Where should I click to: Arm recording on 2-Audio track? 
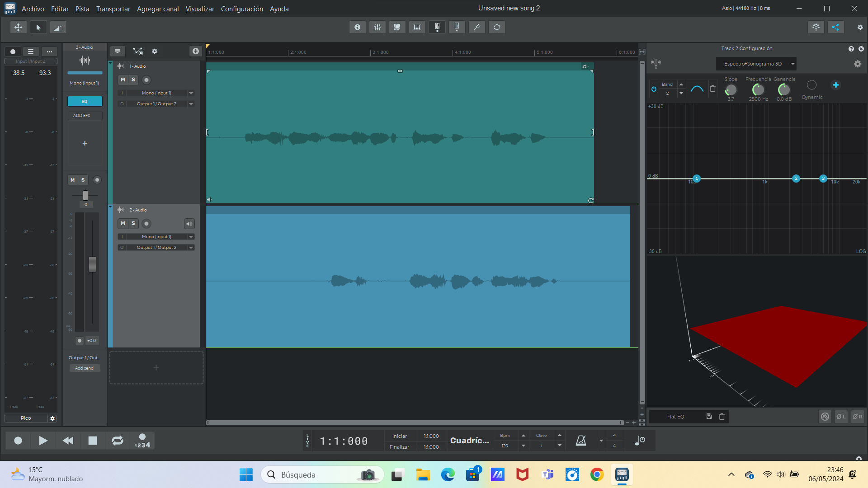pos(146,224)
